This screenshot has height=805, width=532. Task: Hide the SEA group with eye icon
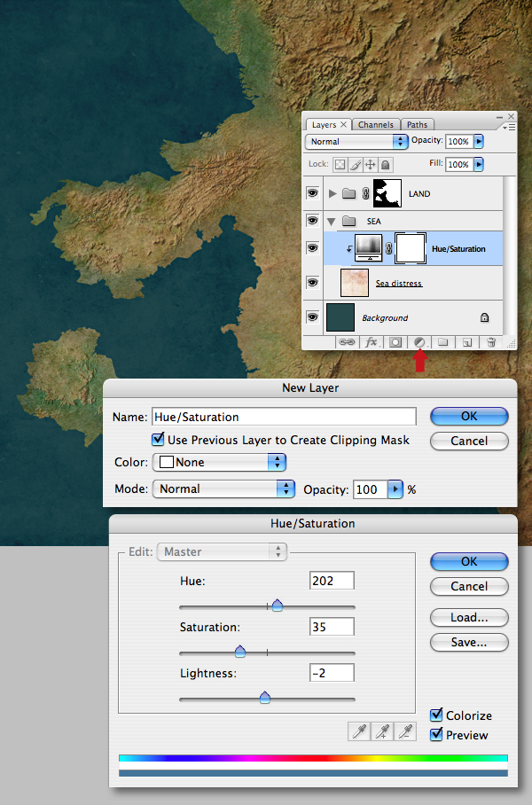coord(312,221)
